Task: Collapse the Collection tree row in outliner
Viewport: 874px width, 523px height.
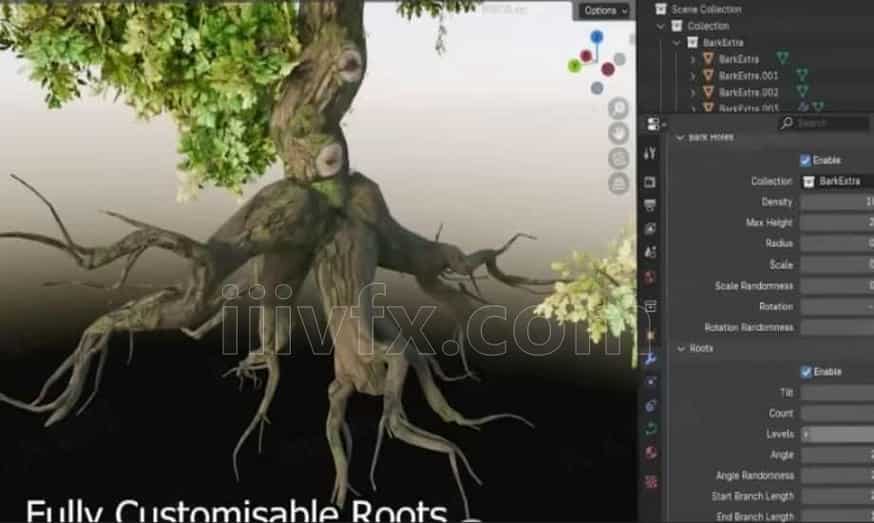Action: [x=661, y=26]
